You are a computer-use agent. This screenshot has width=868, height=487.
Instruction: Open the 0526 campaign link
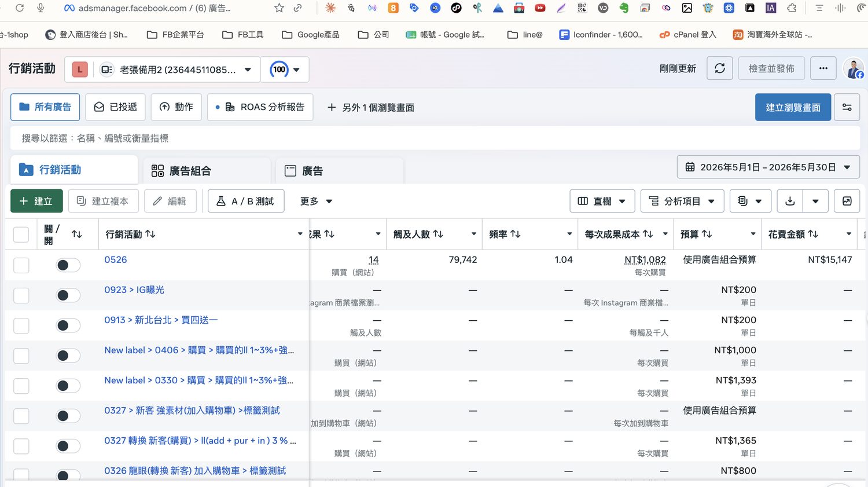click(116, 259)
